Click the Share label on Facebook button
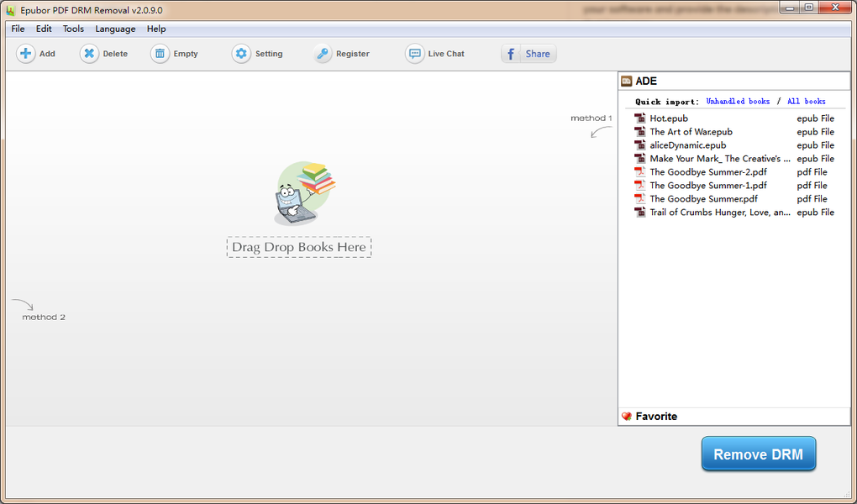The height and width of the screenshot is (504, 857). pos(538,54)
